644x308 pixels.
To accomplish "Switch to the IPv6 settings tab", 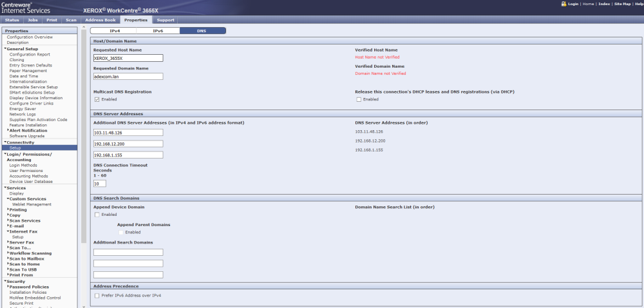I will coord(158,31).
